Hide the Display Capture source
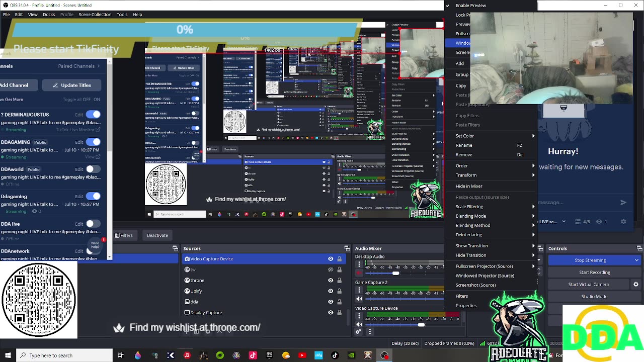644x362 pixels. [x=331, y=313]
